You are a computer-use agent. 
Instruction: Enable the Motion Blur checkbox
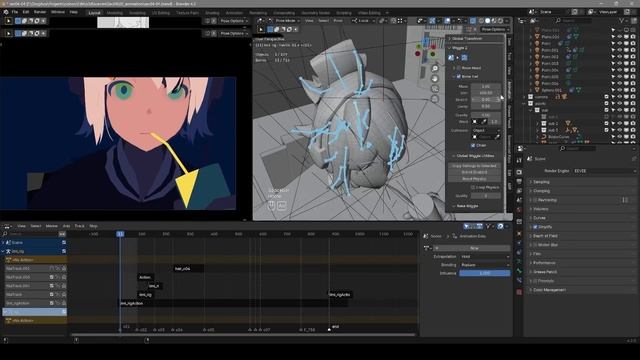pos(535,245)
